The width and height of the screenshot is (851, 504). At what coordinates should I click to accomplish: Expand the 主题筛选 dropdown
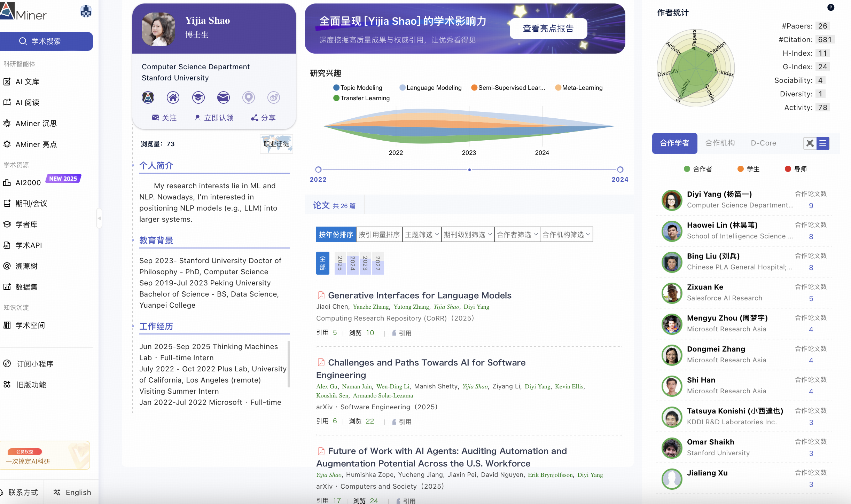pyautogui.click(x=422, y=235)
